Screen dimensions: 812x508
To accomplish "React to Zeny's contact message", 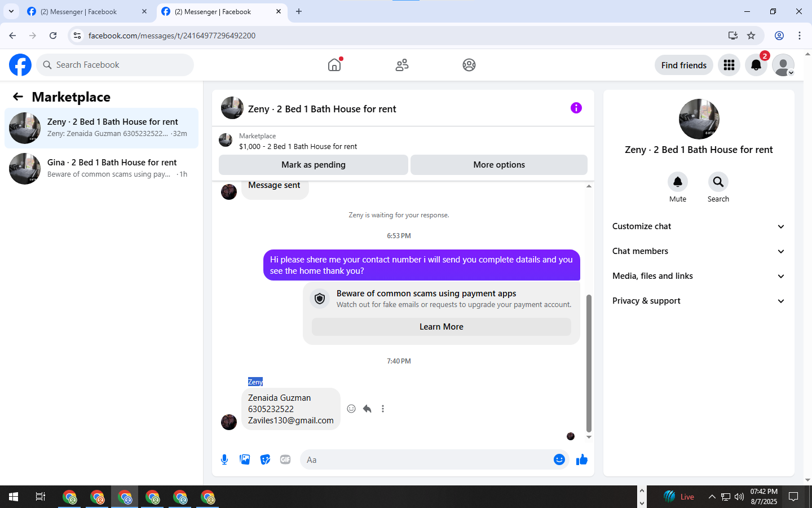I will (x=351, y=409).
